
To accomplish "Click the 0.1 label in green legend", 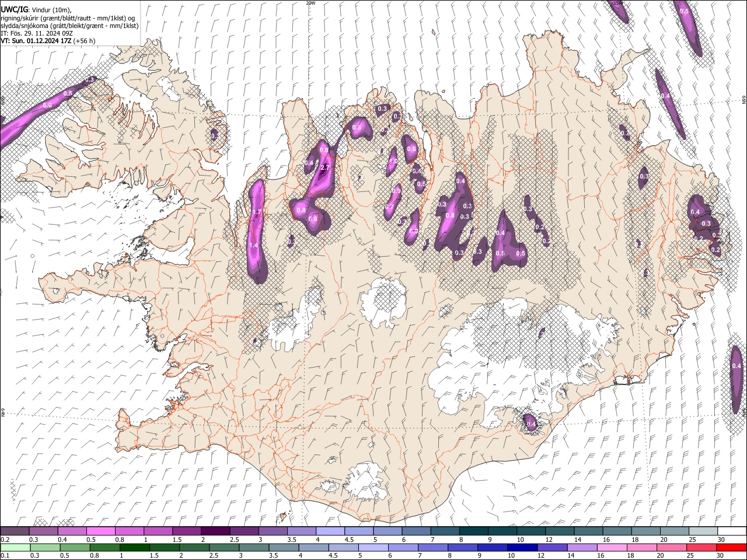I will [4, 555].
